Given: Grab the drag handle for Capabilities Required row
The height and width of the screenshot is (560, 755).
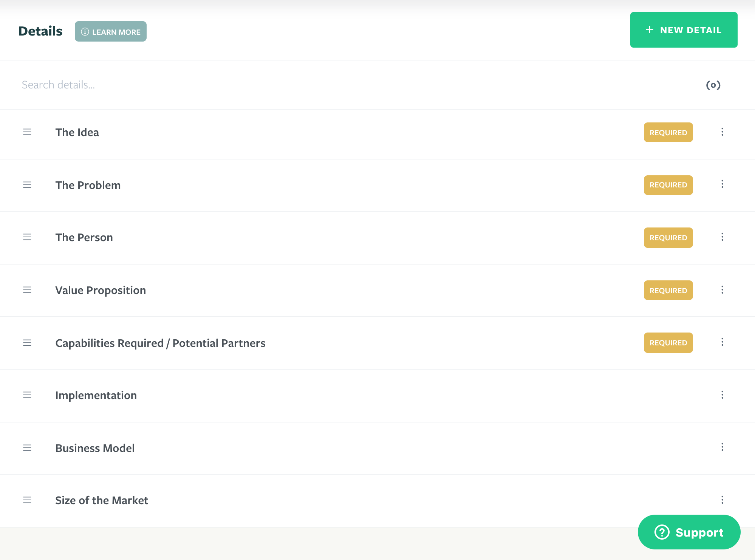Looking at the screenshot, I should (27, 343).
